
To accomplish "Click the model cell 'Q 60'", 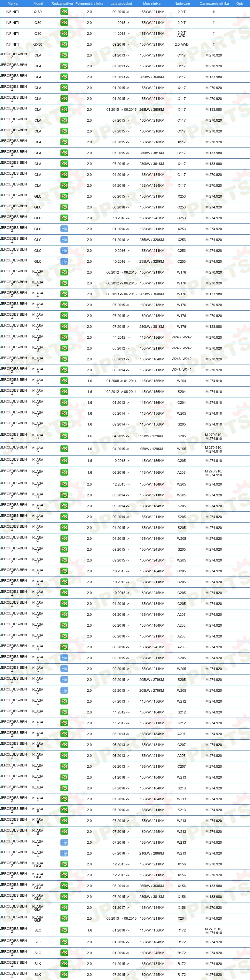I will pos(38,12).
